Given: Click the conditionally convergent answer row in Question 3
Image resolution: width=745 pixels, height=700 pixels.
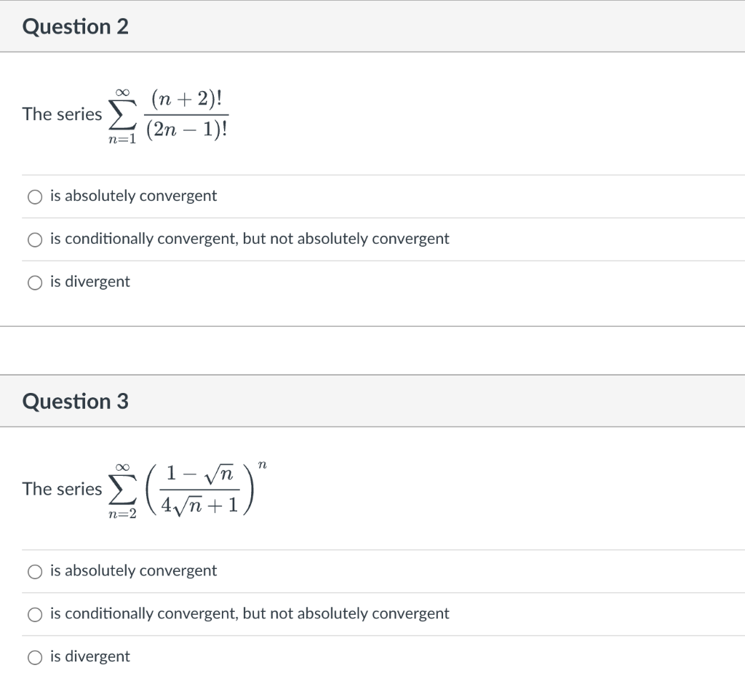Looking at the screenshot, I should point(249,613).
